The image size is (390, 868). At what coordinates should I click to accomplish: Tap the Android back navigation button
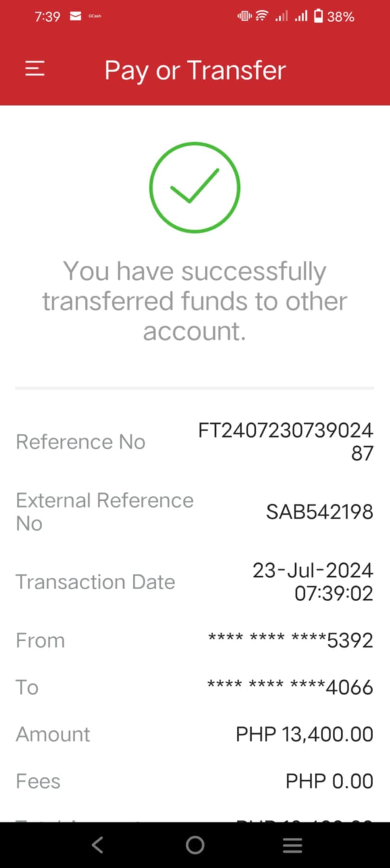[98, 844]
